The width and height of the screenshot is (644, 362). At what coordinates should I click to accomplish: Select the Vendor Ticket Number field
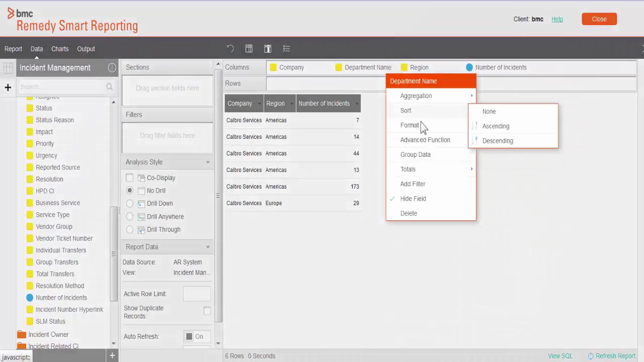tap(64, 238)
